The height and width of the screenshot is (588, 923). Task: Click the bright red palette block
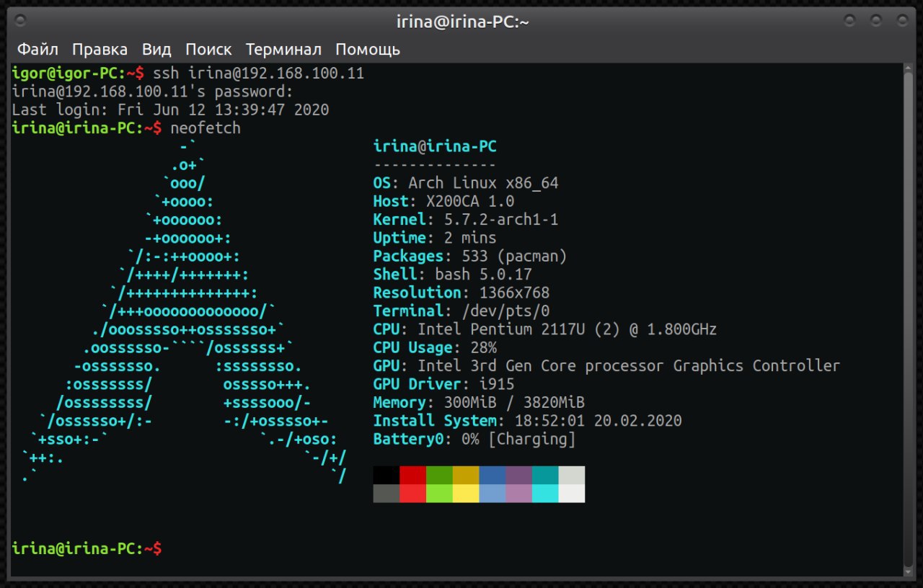(413, 493)
